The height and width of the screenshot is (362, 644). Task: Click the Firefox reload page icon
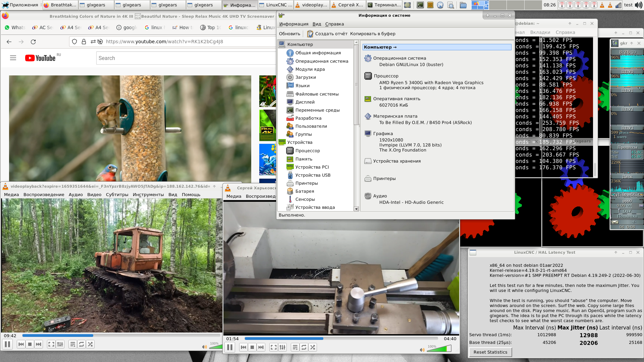(33, 42)
